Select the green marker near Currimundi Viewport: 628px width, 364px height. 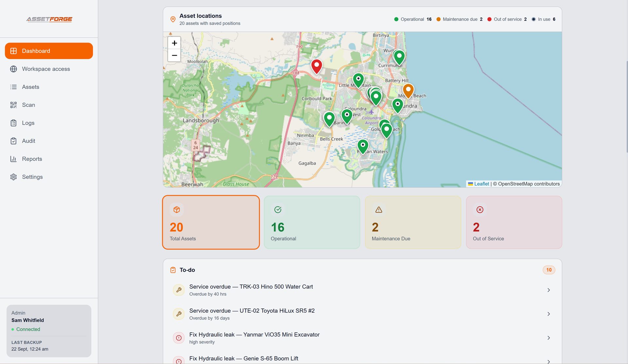(x=399, y=57)
